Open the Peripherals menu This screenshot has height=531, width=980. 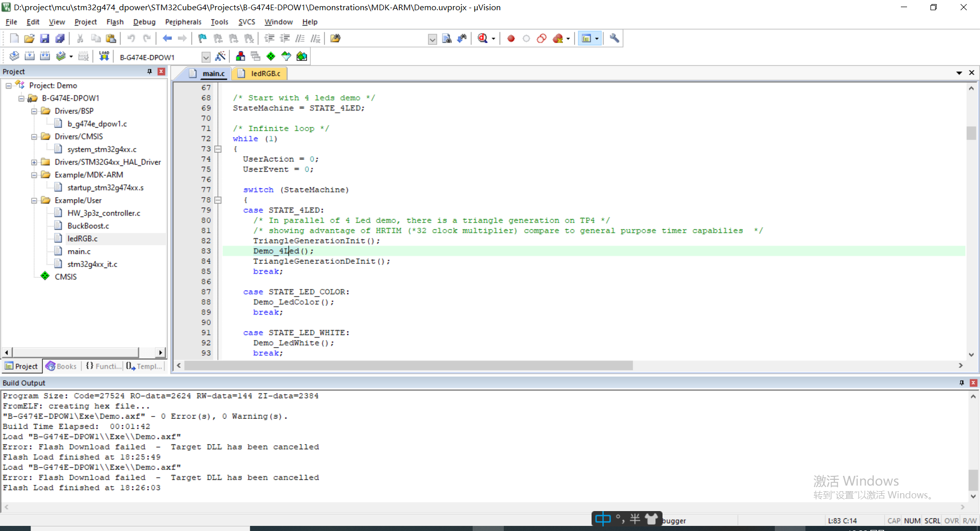click(183, 22)
